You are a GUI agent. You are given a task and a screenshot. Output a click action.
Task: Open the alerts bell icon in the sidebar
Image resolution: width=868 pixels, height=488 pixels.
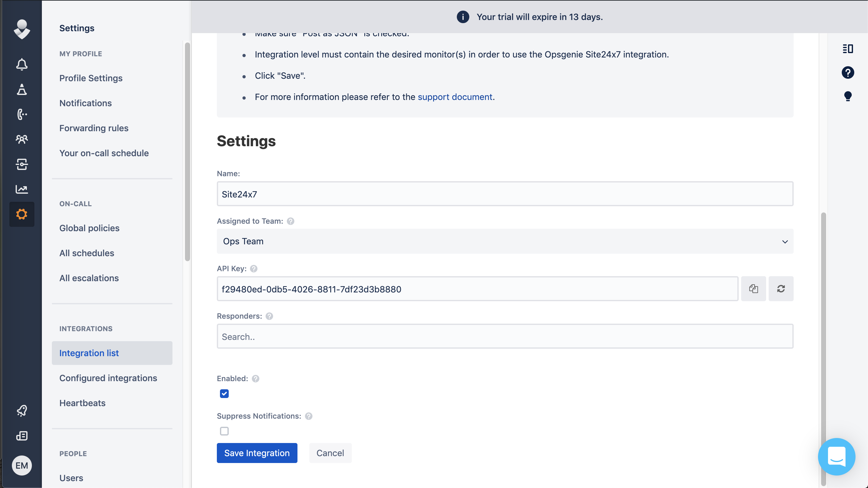tap(22, 64)
